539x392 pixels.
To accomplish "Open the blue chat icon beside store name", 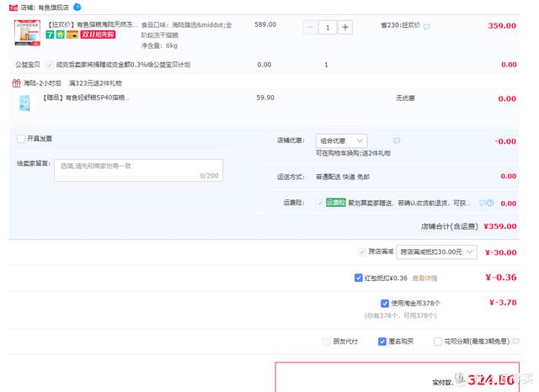I will (x=77, y=6).
